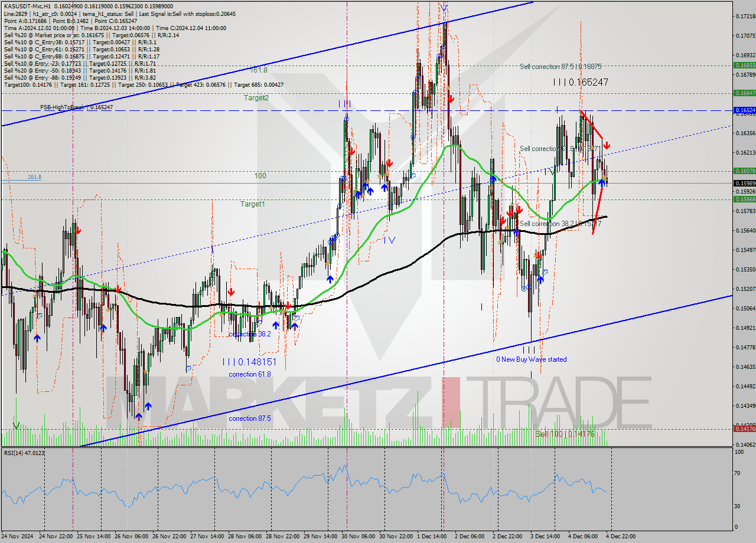Image resolution: width=756 pixels, height=543 pixels.
Task: Select the 261.8 level label
Action: pyautogui.click(x=35, y=177)
